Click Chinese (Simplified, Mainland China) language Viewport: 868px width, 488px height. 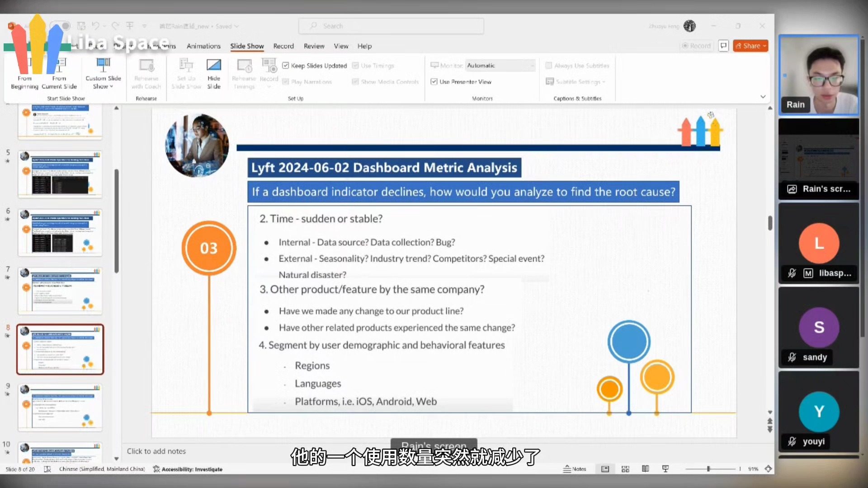[x=102, y=469]
